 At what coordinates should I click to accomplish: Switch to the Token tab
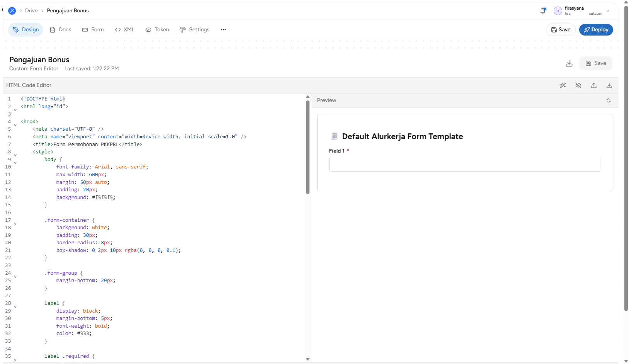click(157, 30)
